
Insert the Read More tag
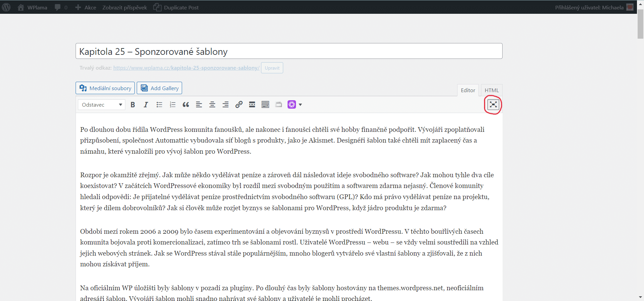point(252,105)
